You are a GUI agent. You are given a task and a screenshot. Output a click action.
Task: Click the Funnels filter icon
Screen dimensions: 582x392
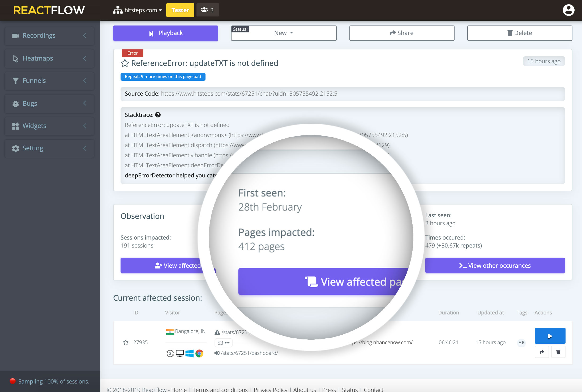coord(16,81)
